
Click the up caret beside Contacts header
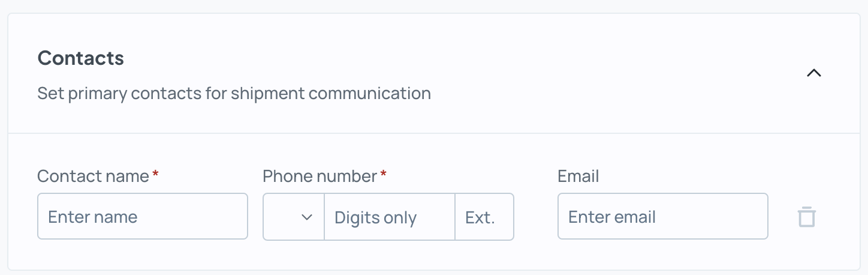coord(813,73)
